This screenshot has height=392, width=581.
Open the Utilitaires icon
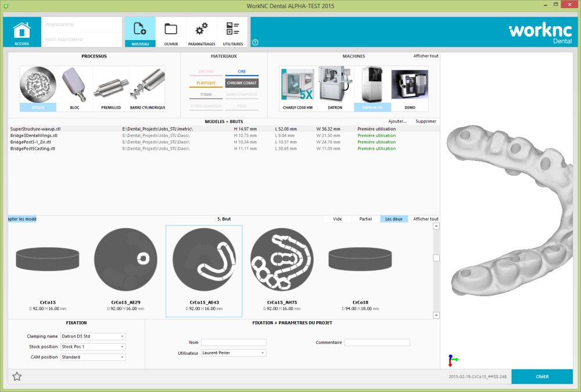pos(233,32)
